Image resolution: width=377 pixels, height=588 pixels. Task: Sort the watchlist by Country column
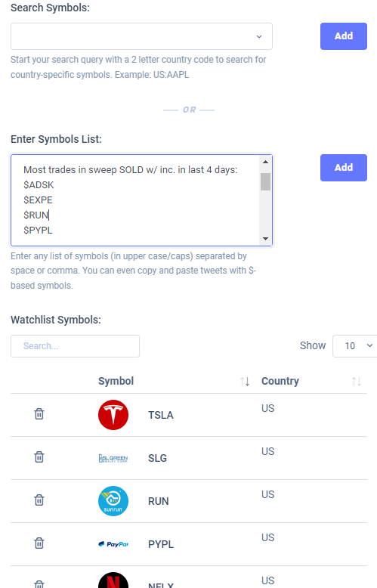tap(357, 382)
